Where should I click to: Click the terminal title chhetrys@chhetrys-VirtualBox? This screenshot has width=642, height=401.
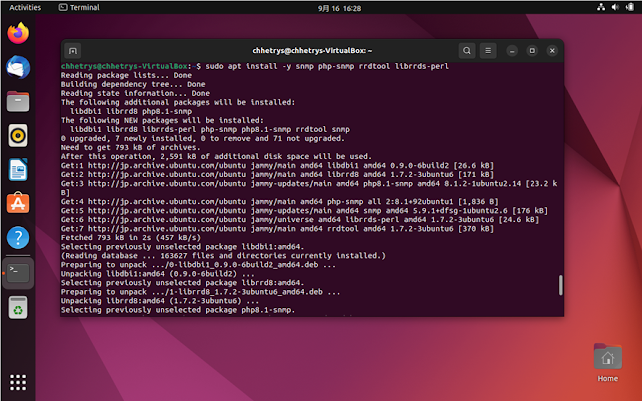pos(312,50)
